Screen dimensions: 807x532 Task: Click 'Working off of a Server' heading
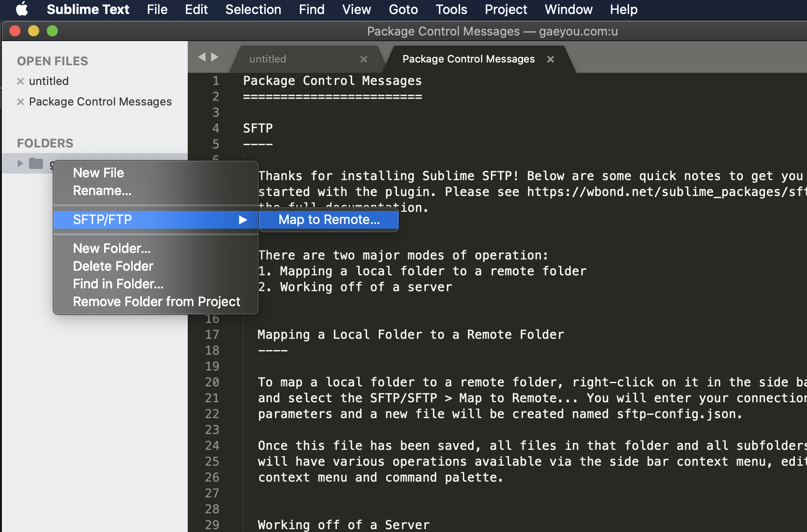[x=344, y=525]
